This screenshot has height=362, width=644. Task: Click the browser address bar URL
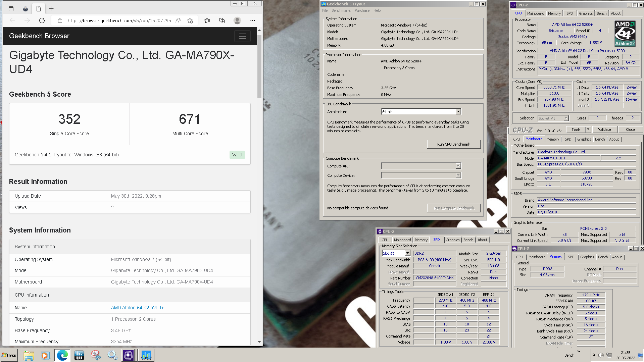119,20
